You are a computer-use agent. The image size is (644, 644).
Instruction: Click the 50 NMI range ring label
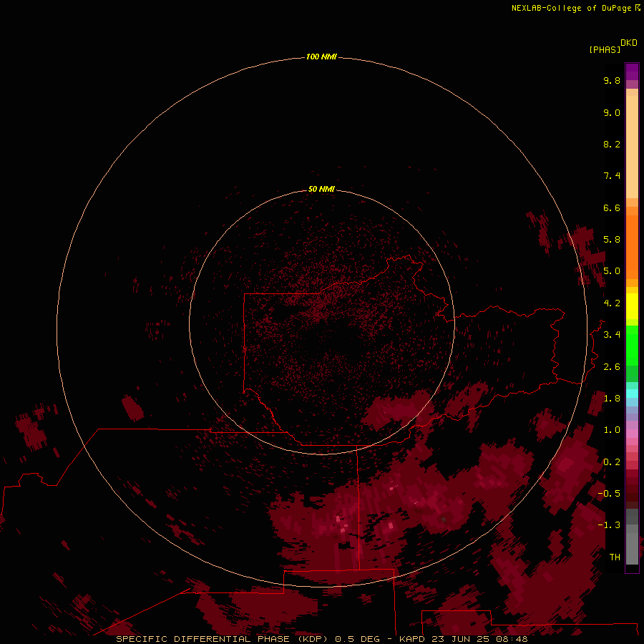321,189
